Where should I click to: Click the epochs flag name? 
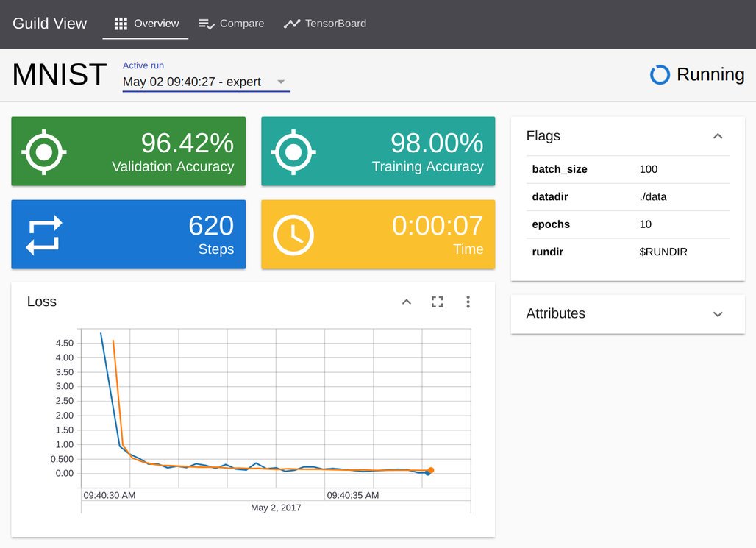pyautogui.click(x=551, y=224)
